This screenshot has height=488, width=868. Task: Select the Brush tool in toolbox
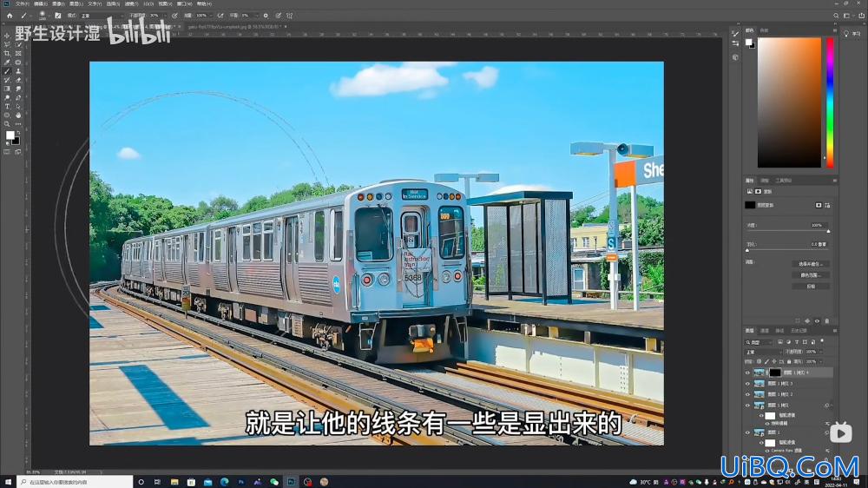7,71
